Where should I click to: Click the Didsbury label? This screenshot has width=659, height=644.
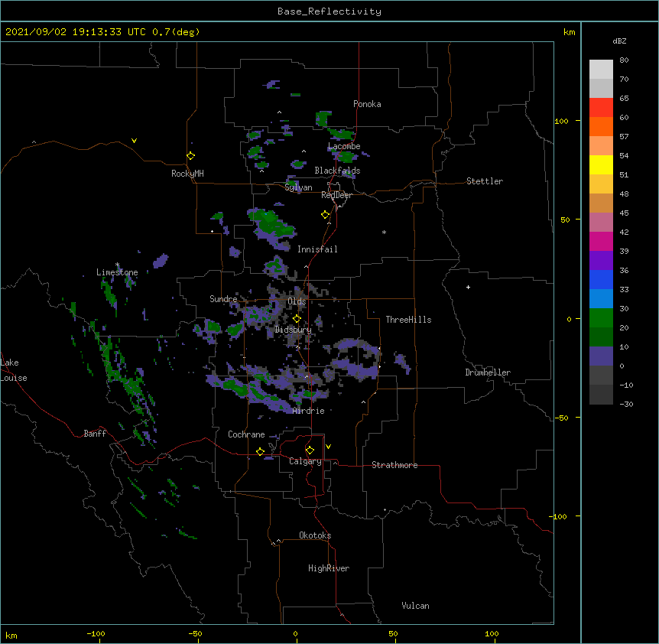click(x=294, y=330)
